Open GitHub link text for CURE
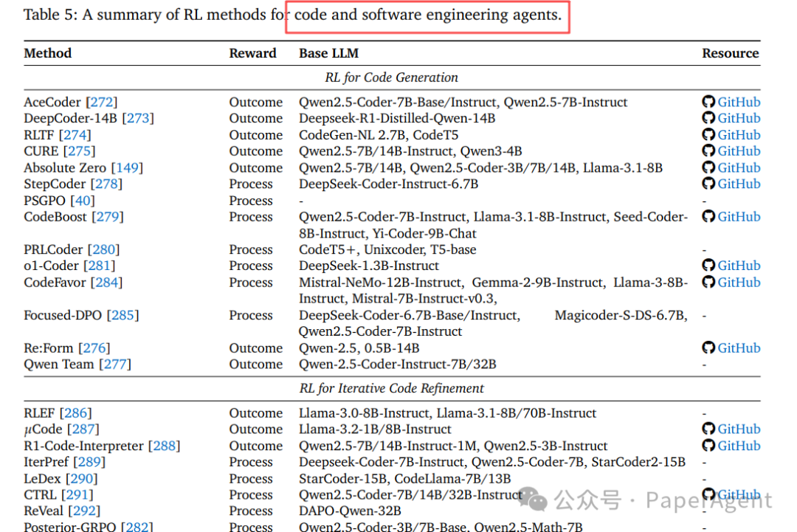797x532 pixels. click(739, 151)
